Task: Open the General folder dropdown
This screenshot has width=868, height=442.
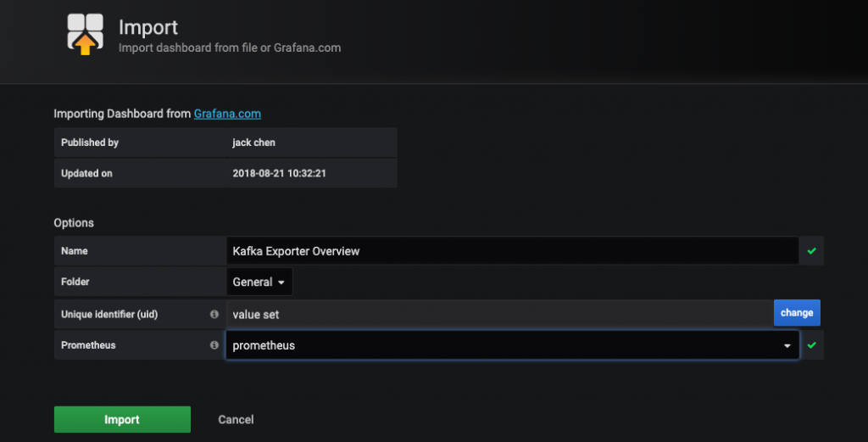Action: point(259,282)
